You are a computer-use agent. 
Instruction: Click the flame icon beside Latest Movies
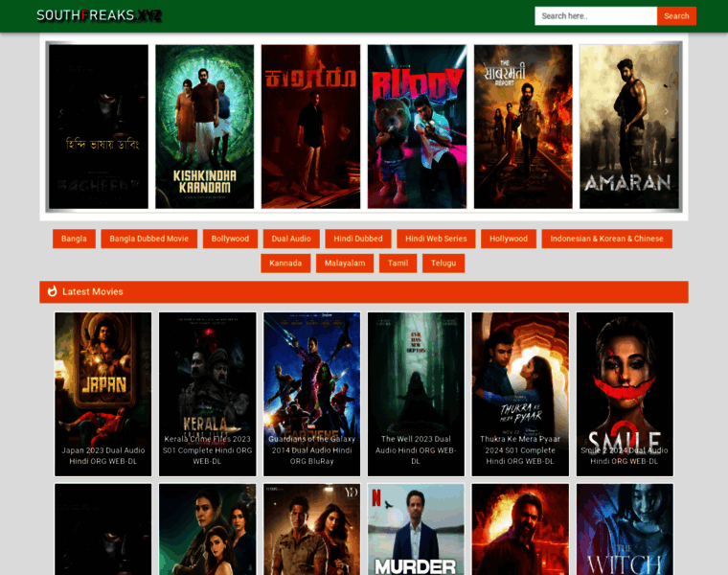(x=53, y=291)
